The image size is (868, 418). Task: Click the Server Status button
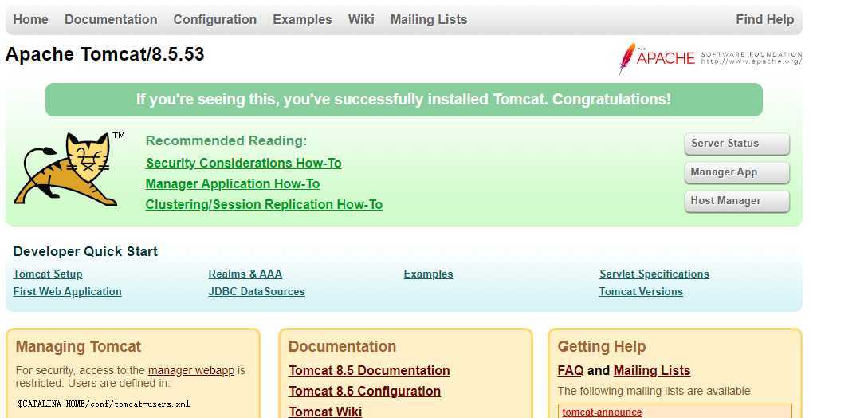point(736,144)
